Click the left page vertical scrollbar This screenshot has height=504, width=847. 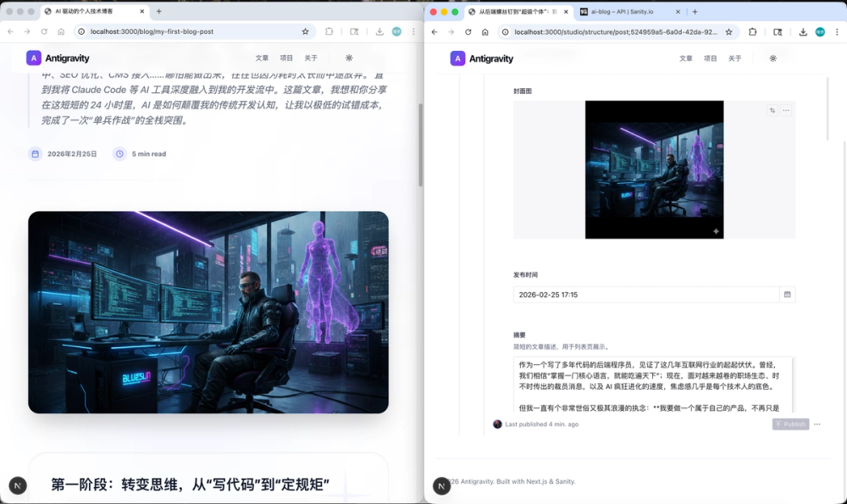click(x=420, y=145)
